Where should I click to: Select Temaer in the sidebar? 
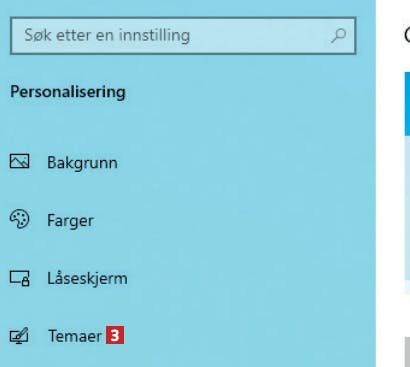(x=75, y=336)
